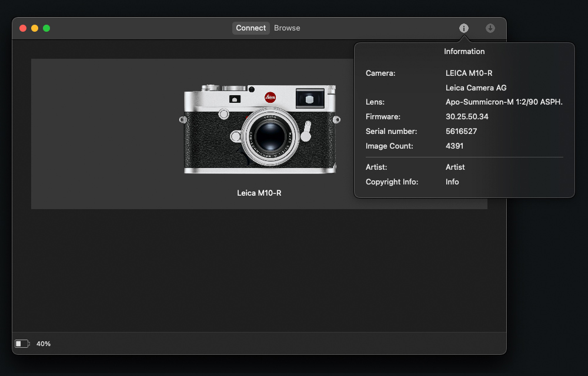Click the "Copyright Info:" label
Screen dimensions: 588x376
392,182
